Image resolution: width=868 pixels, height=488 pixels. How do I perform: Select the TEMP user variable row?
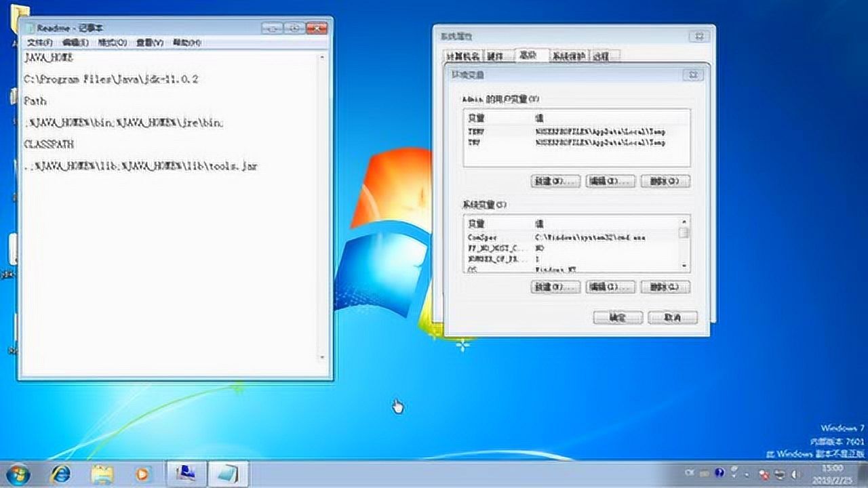click(576, 131)
